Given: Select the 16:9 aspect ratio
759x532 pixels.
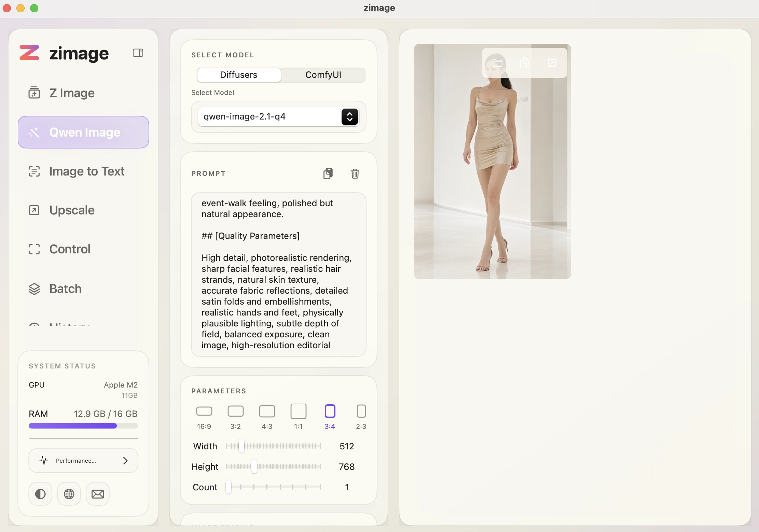Looking at the screenshot, I should 204,417.
